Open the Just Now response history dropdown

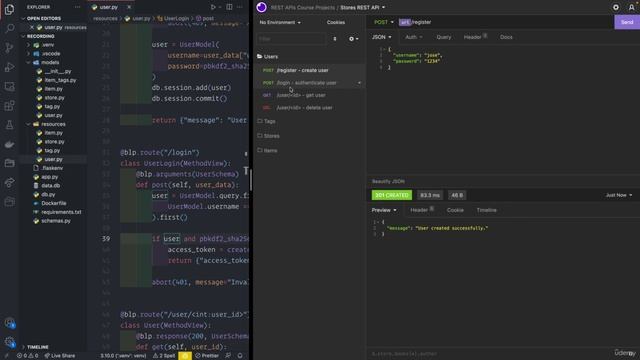tap(619, 196)
